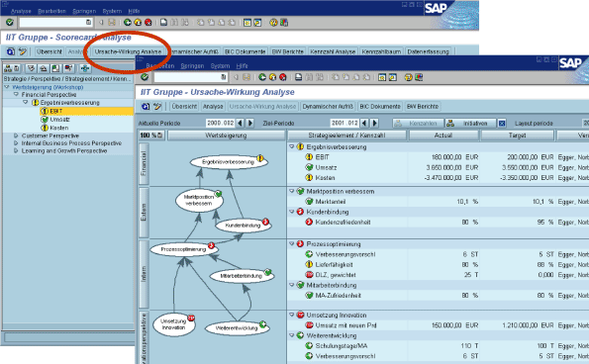
Task: Click Kundenbindung node in cause-effect diagram
Action: (243, 226)
